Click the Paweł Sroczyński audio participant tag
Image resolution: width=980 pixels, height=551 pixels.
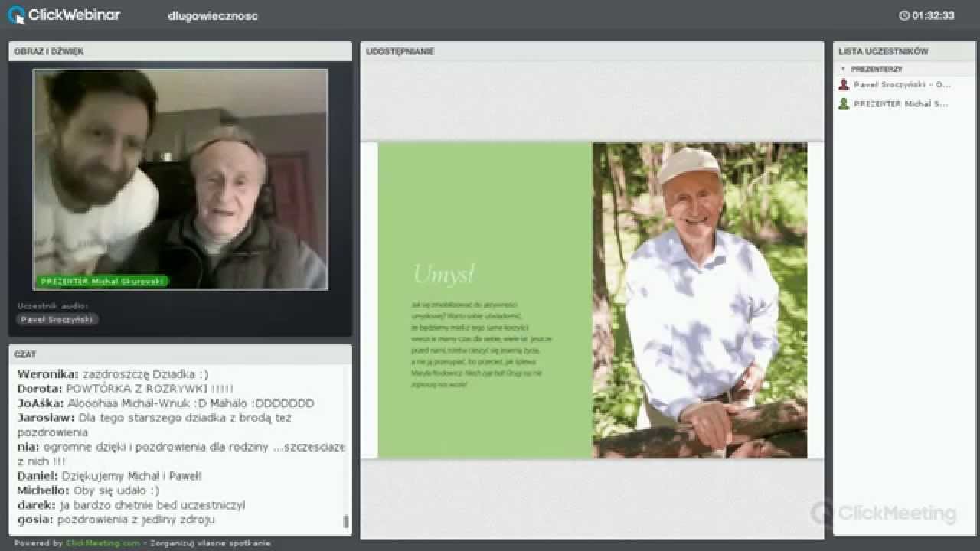pyautogui.click(x=57, y=320)
